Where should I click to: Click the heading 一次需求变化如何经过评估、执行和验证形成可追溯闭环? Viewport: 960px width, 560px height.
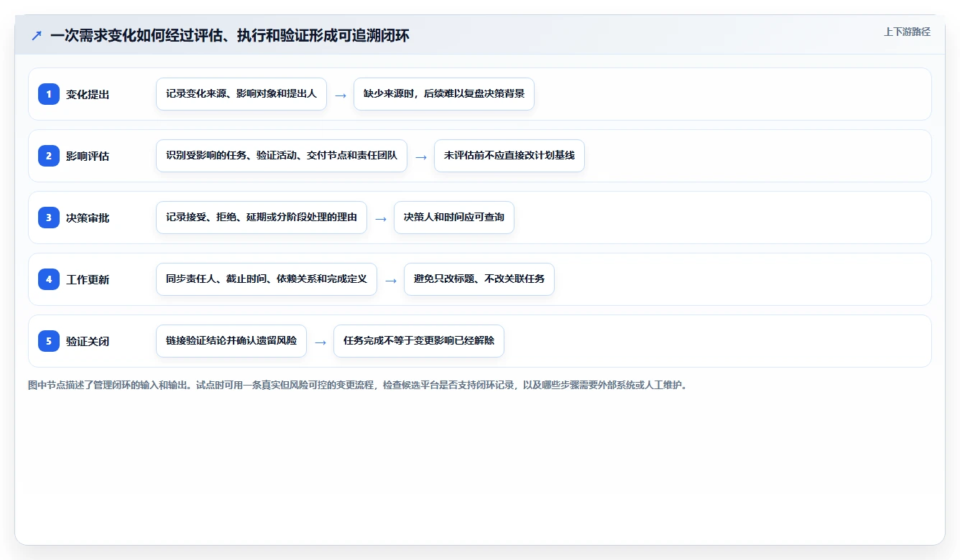click(230, 35)
